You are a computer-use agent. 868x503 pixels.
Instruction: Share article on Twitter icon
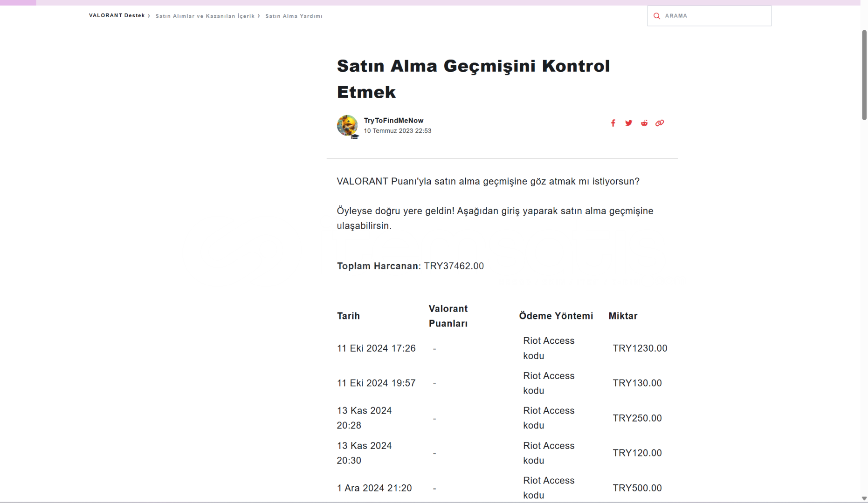(x=629, y=123)
